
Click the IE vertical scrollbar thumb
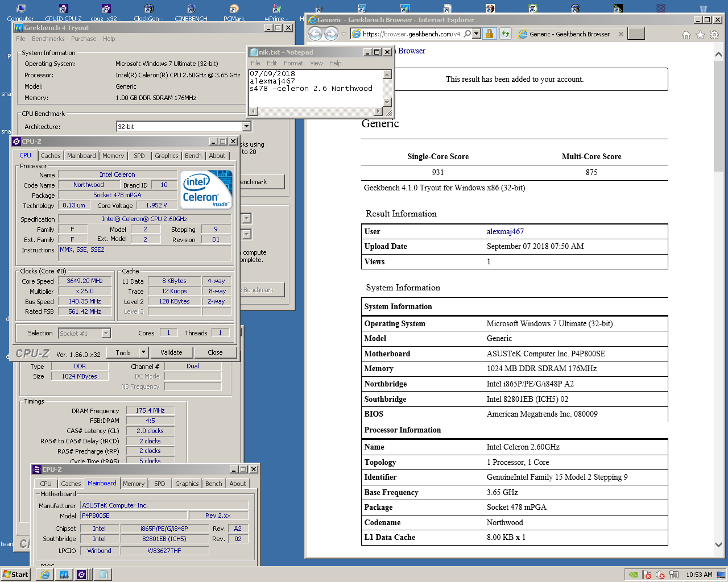[719, 115]
